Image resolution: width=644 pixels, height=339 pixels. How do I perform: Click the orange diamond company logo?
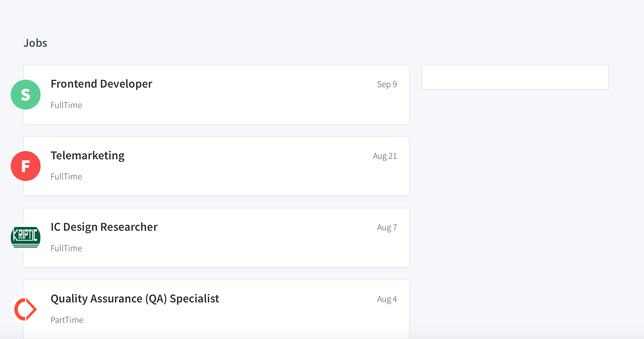point(25,309)
